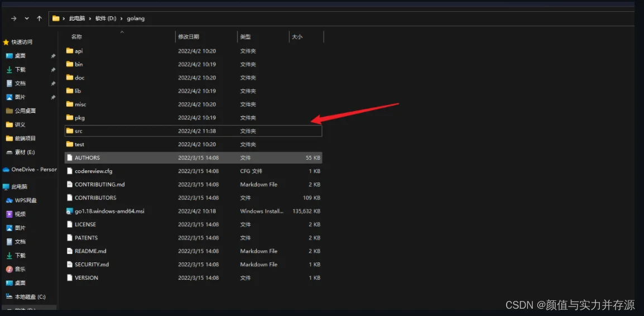The width and height of the screenshot is (644, 316).
Task: Click the 桌面 entry under This PC
Action: point(20,283)
